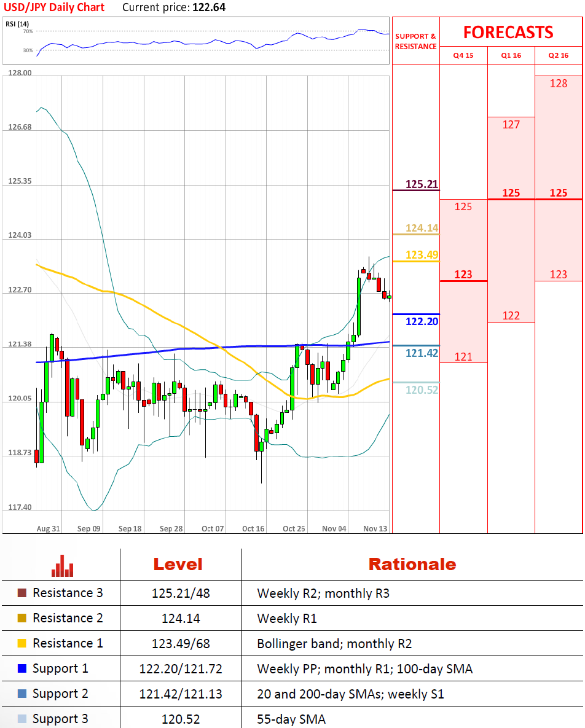Click the FORECASTS heading
585x728 pixels.
[x=508, y=32]
